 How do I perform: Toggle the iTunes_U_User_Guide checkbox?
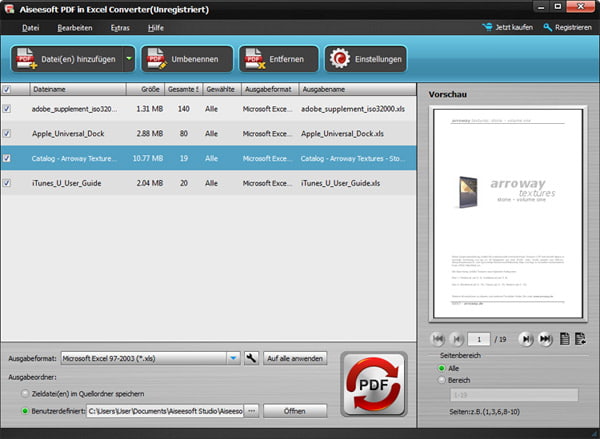point(8,183)
